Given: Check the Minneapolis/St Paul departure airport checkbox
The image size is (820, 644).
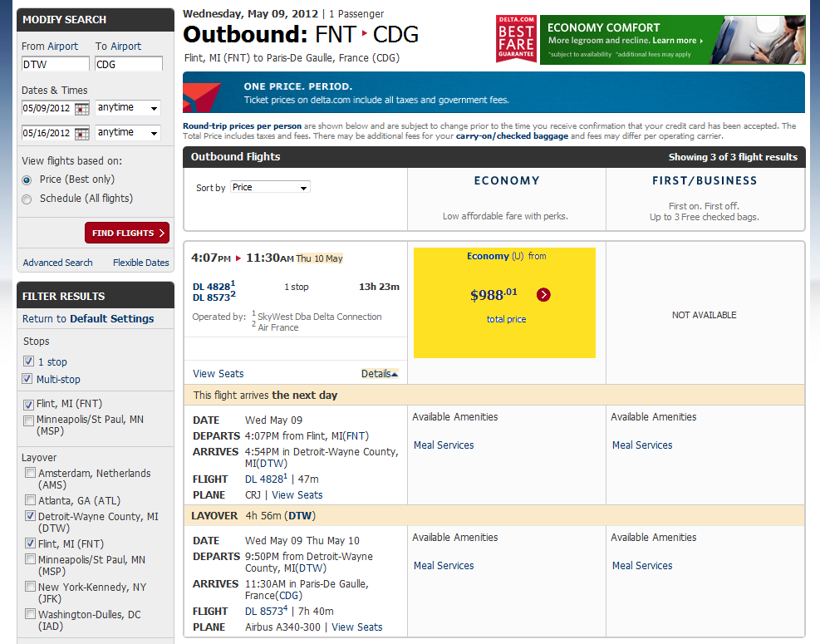Looking at the screenshot, I should coord(30,420).
